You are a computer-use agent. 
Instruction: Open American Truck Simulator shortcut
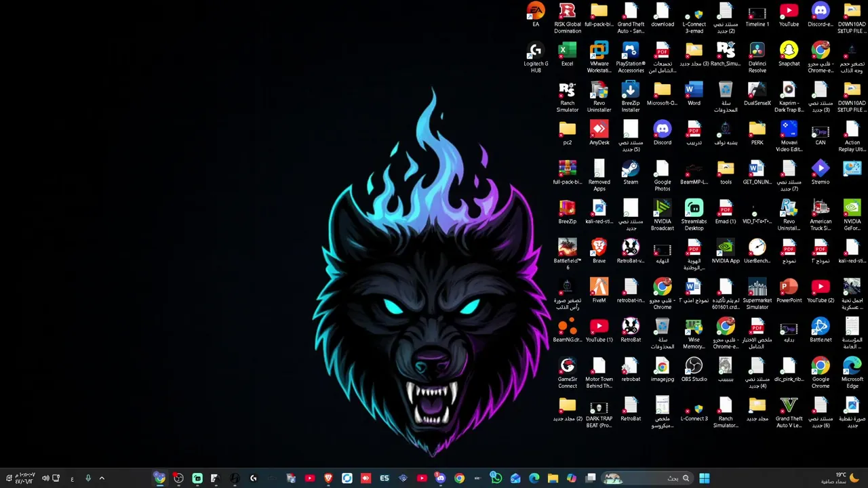821,216
